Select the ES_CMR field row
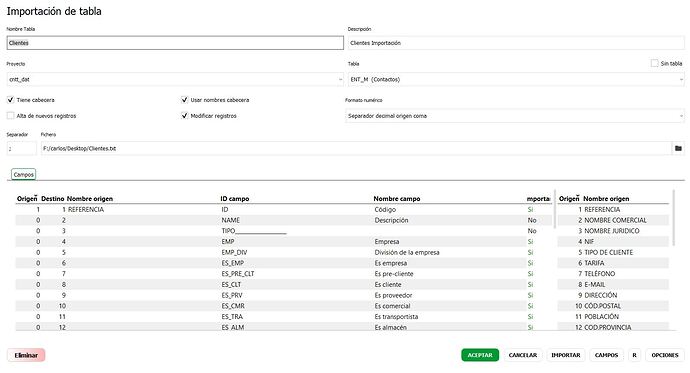Screen dimensions: 690x373 pos(284,306)
